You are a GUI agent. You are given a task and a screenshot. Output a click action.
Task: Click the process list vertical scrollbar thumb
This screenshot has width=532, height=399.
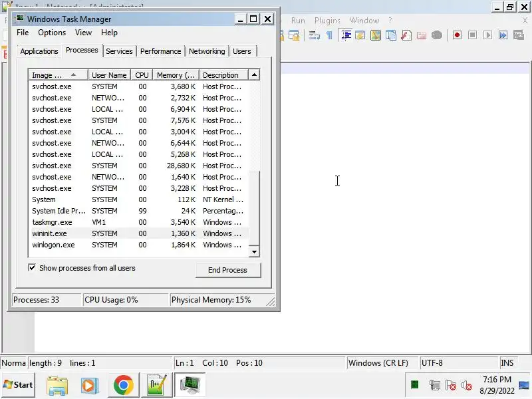click(254, 208)
